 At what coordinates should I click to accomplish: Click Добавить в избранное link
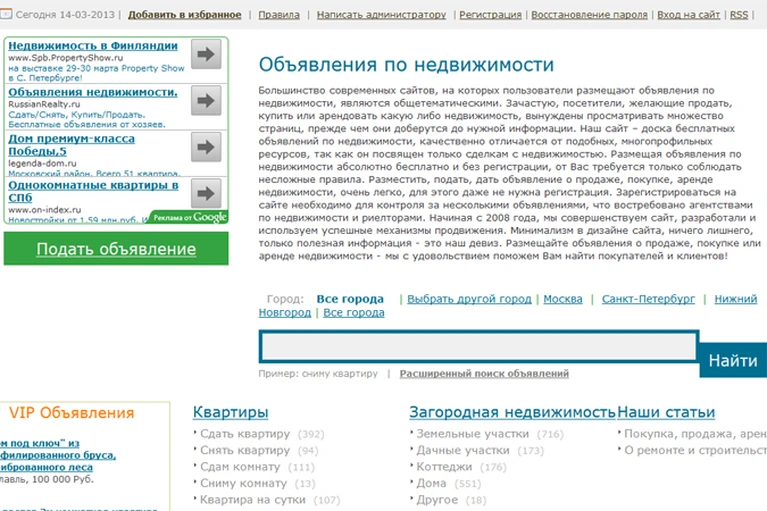(x=184, y=15)
